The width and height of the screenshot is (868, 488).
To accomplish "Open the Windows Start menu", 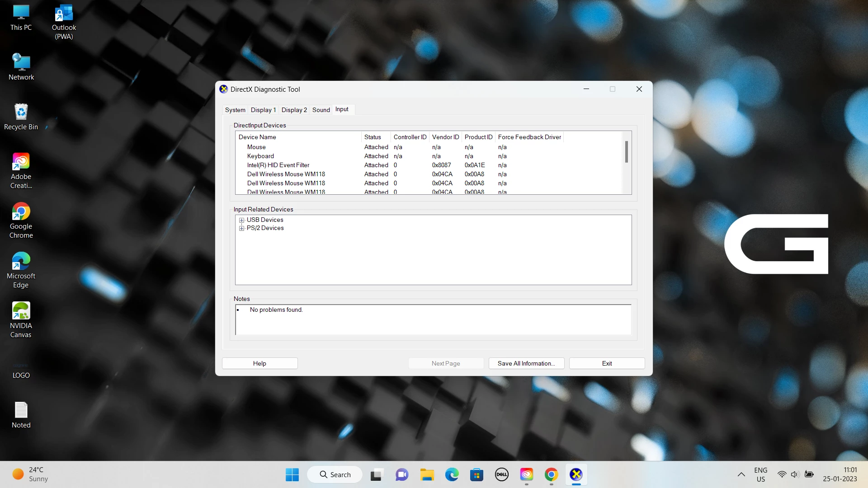I will point(292,474).
